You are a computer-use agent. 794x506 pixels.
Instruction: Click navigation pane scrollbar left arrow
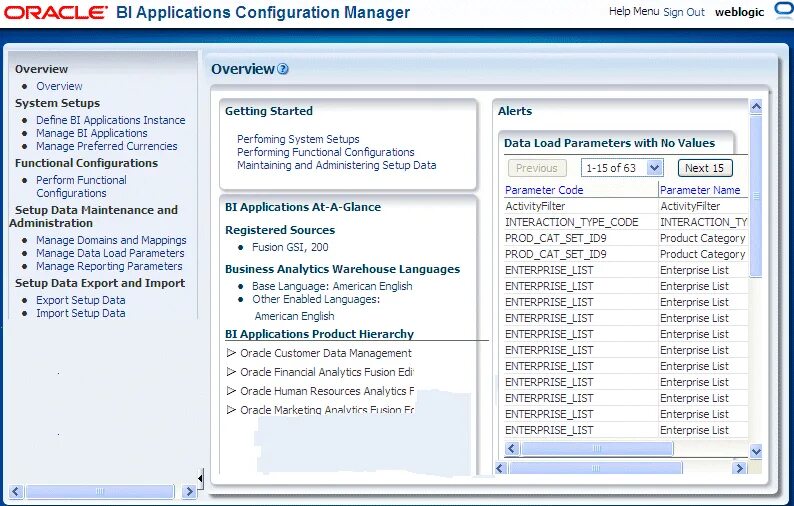[16, 491]
